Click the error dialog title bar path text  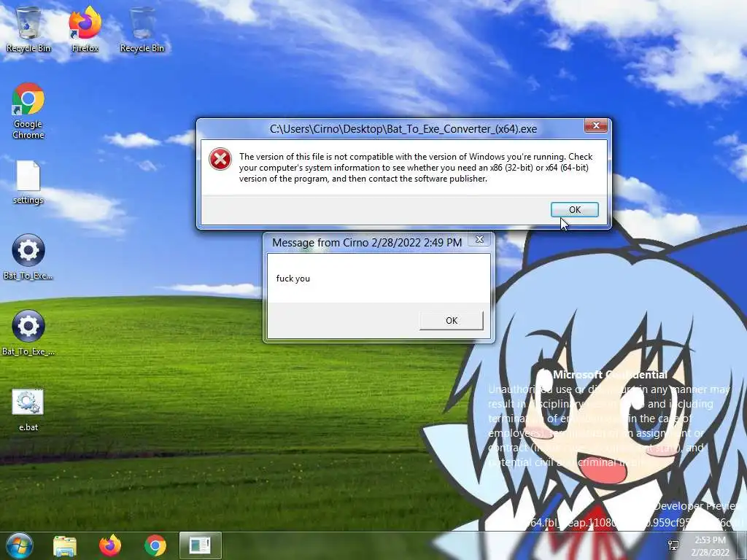[403, 129]
